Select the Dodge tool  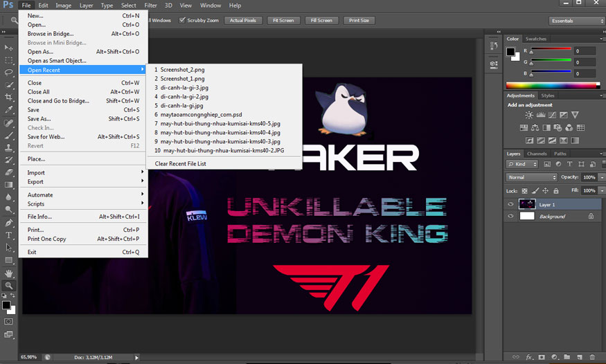pos(8,210)
